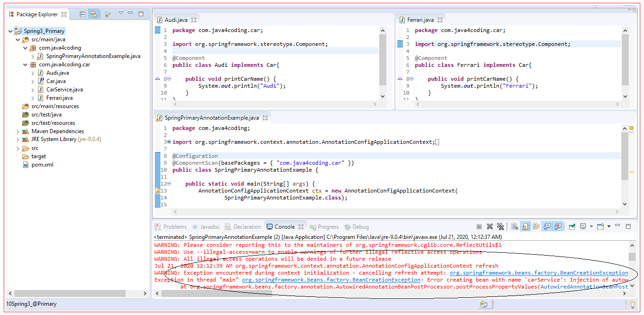Viewport: 644px width, 315px height.
Task: Open the Problems view tab
Action: (171, 227)
